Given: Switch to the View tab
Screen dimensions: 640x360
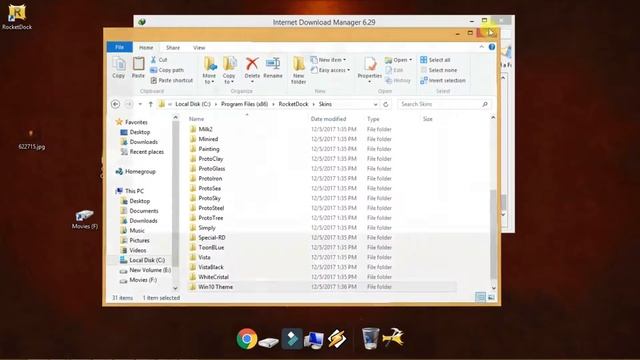Looking at the screenshot, I should click(199, 47).
